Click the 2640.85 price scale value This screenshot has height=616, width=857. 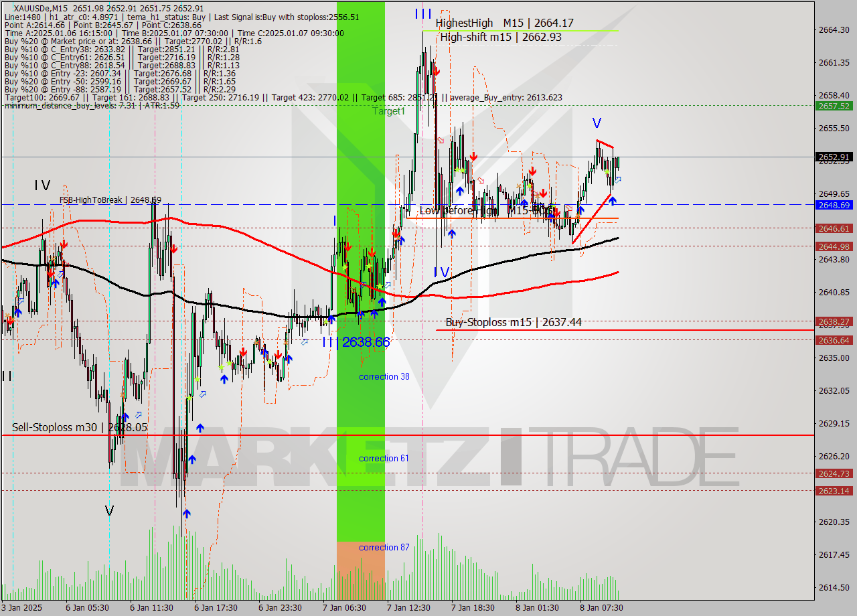834,292
